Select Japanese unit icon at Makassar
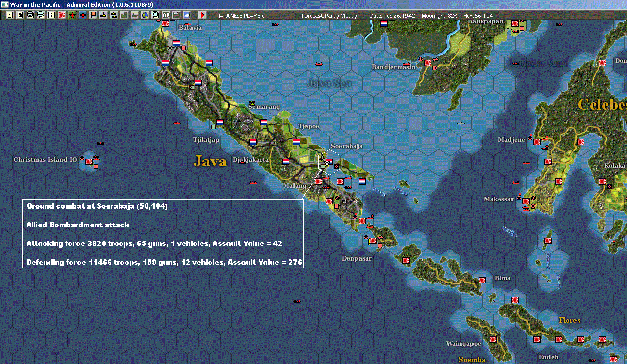Screen dimensions: 627x364 click(526, 201)
